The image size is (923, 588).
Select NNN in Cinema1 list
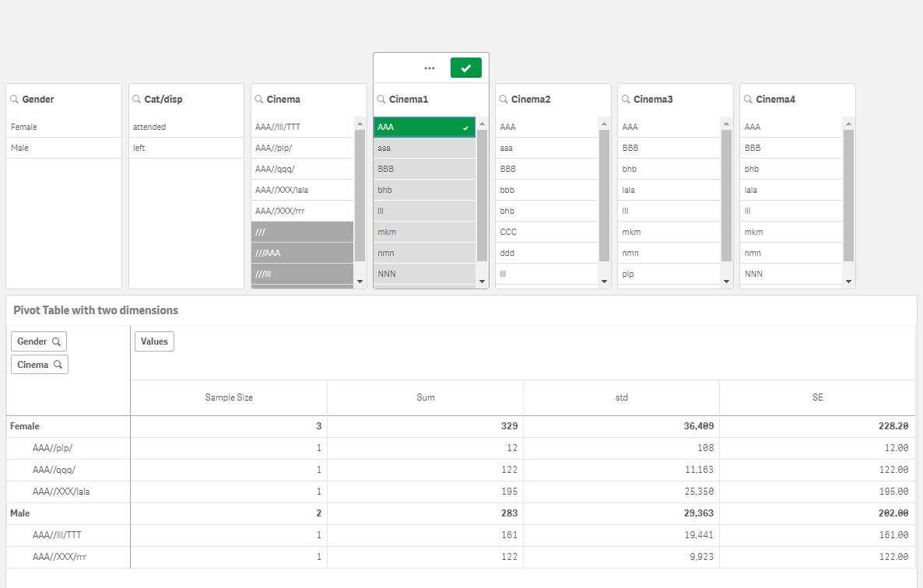point(424,274)
